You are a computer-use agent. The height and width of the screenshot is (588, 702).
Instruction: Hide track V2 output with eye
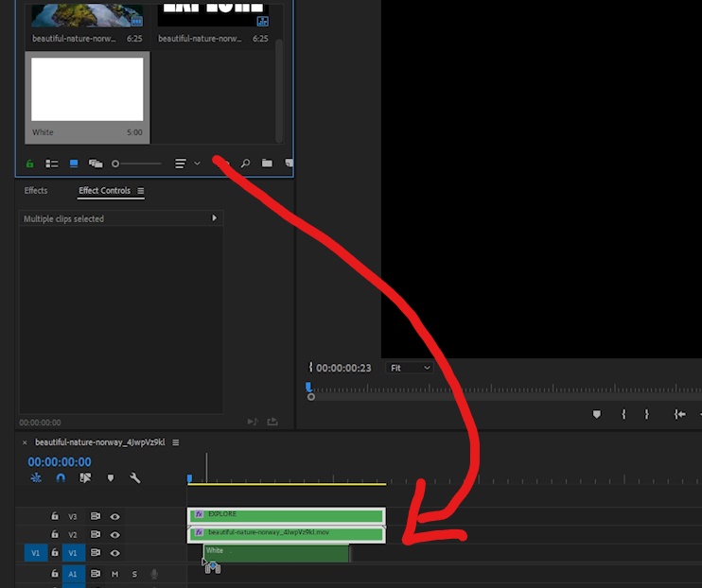(115, 535)
